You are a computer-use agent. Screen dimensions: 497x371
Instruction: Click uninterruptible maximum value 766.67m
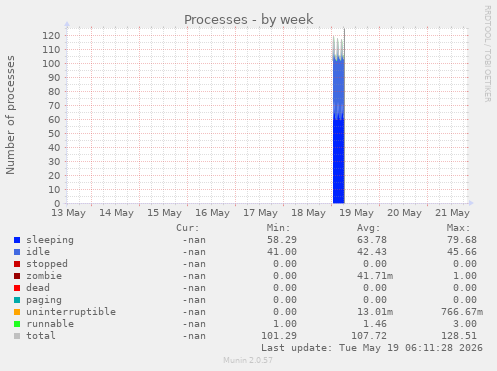pyautogui.click(x=462, y=312)
